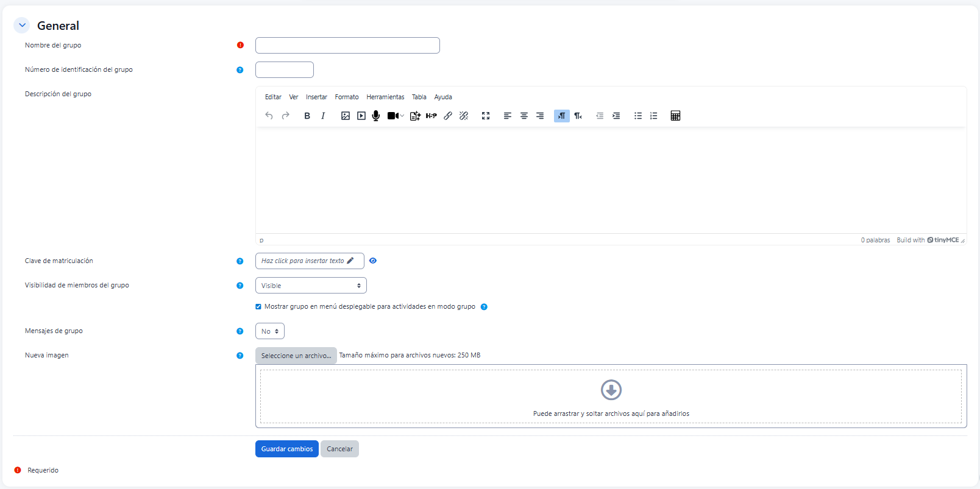Screen dimensions: 980x489
Task: Open Visibilidad de miembros dropdown
Action: pos(311,286)
